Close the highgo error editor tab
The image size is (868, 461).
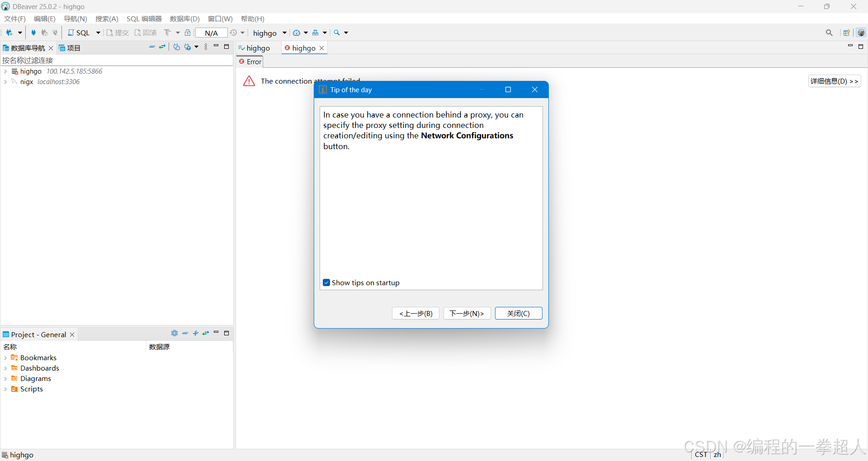click(x=322, y=48)
